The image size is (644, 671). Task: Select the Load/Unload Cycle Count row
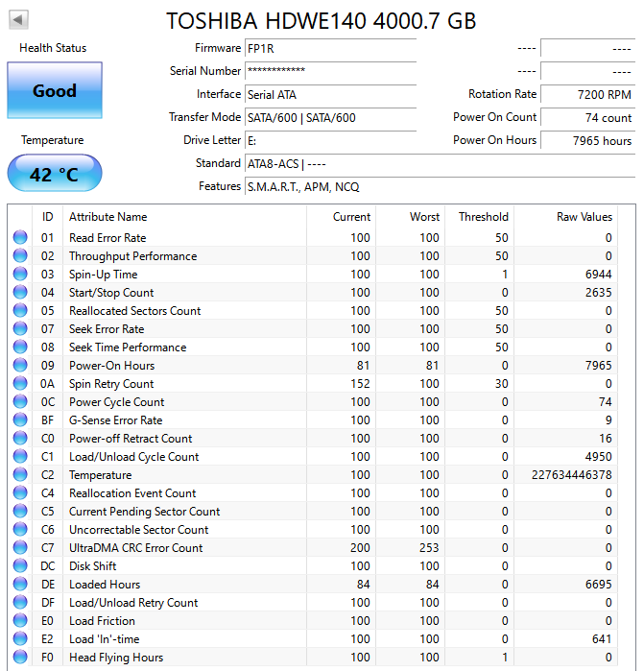[x=315, y=457]
